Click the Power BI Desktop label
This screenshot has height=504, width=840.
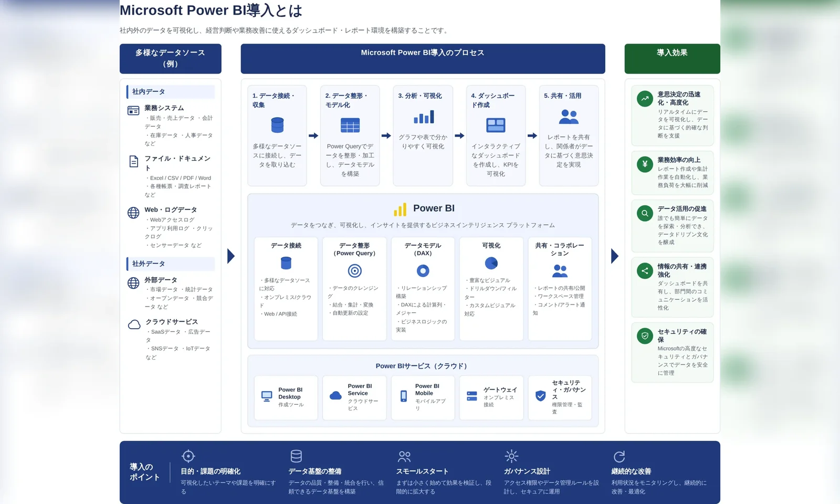click(x=290, y=393)
